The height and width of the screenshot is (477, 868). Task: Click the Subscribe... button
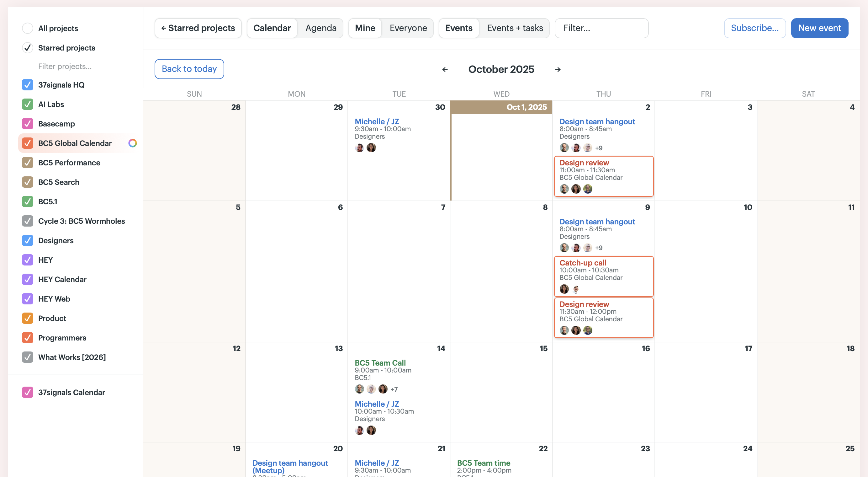click(x=755, y=28)
